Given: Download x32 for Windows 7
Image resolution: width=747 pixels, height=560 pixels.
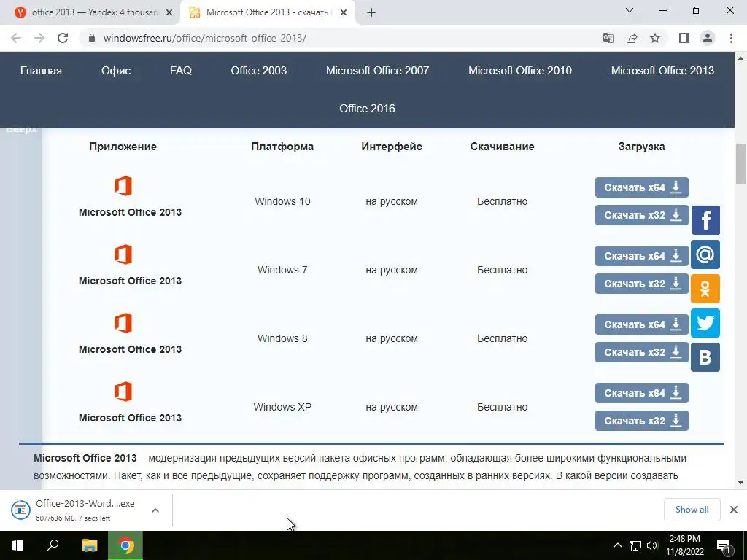Looking at the screenshot, I should click(642, 284).
